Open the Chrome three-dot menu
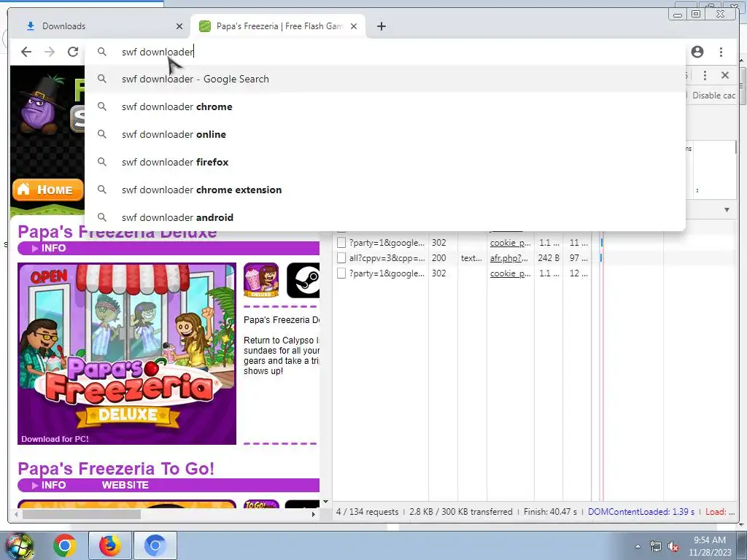The height and width of the screenshot is (560, 747). 721,52
